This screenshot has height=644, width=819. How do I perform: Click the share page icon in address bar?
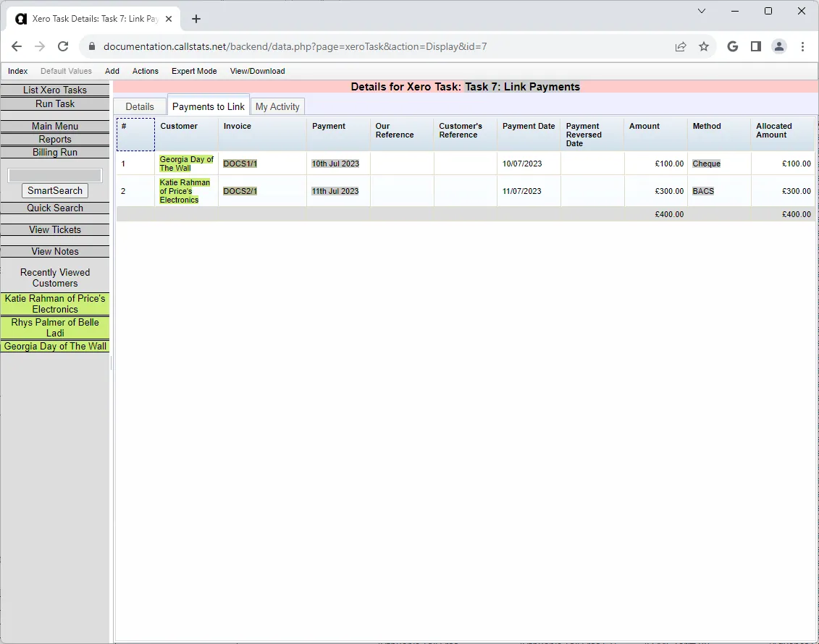click(x=681, y=46)
